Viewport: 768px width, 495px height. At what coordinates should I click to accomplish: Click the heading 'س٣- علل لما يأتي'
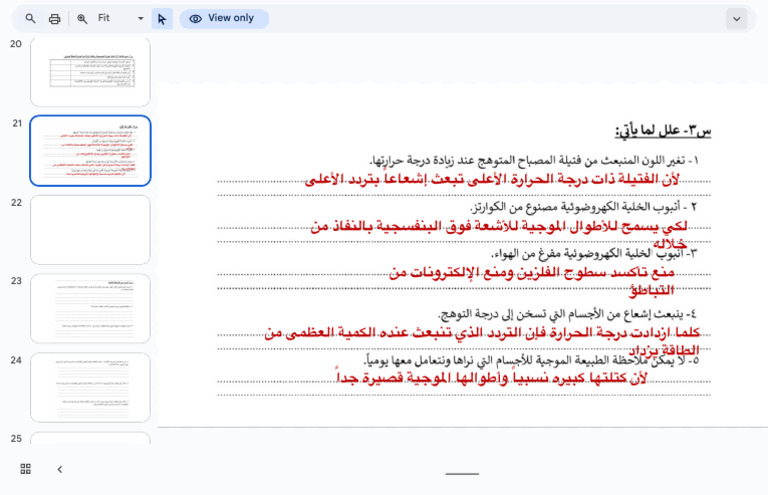663,131
